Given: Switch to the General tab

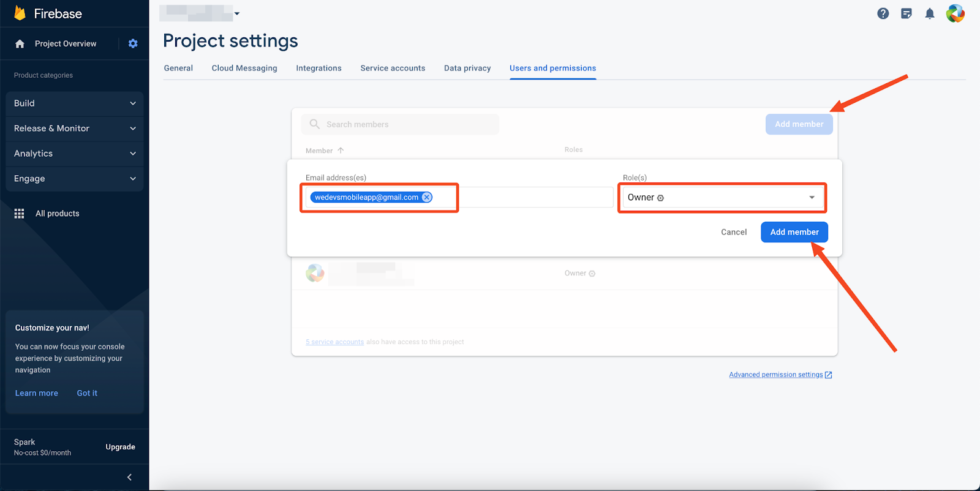Looking at the screenshot, I should pyautogui.click(x=178, y=68).
